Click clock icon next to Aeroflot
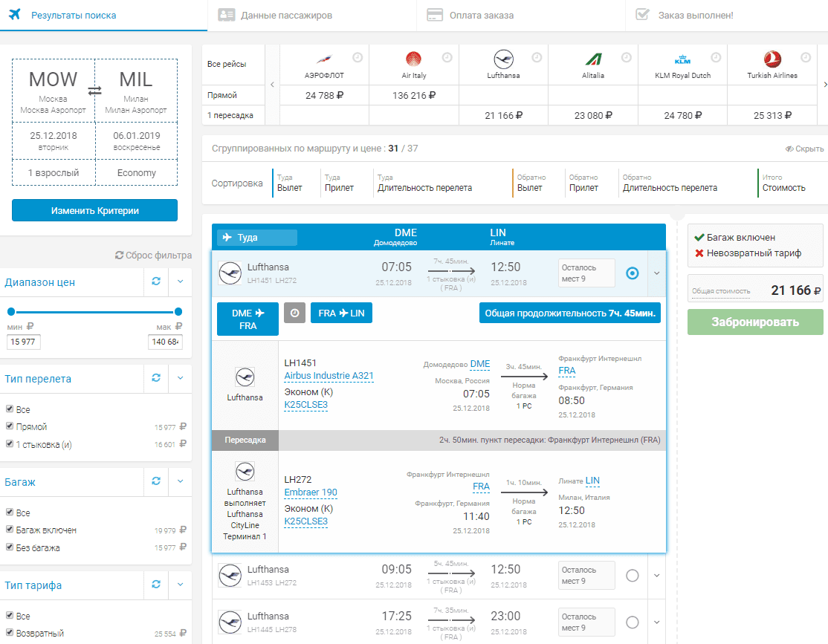The width and height of the screenshot is (828, 644). (358, 57)
